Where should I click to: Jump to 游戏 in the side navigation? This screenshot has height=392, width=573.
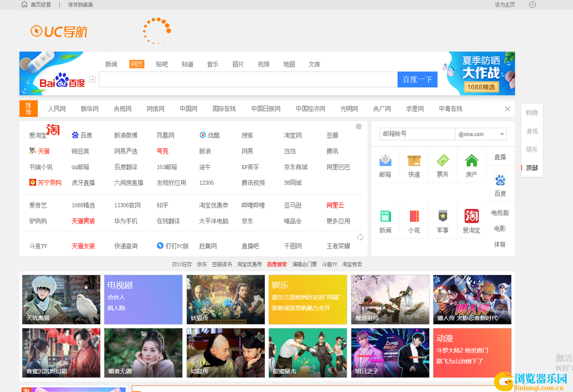click(x=532, y=131)
